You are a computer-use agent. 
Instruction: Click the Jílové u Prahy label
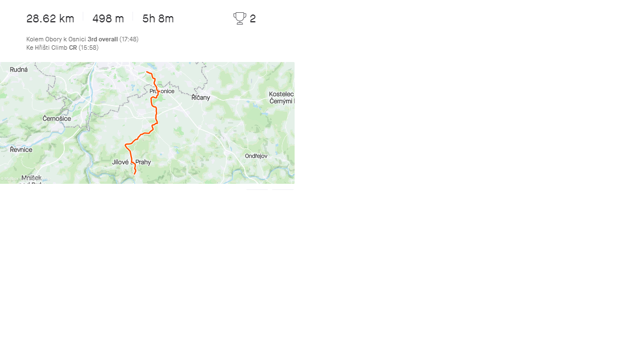[131, 162]
